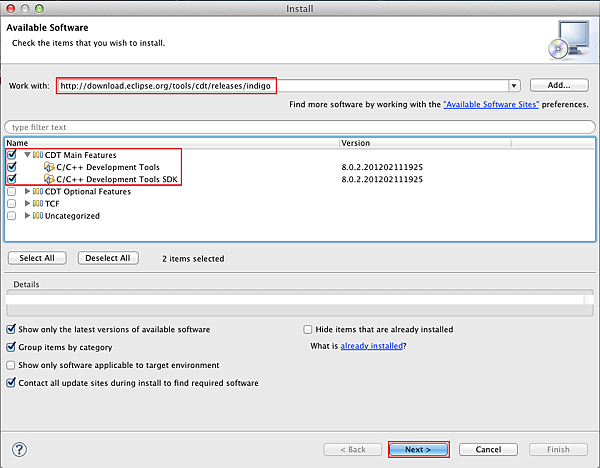Image resolution: width=600 pixels, height=468 pixels.
Task: Click the Version column header
Action: click(425, 143)
